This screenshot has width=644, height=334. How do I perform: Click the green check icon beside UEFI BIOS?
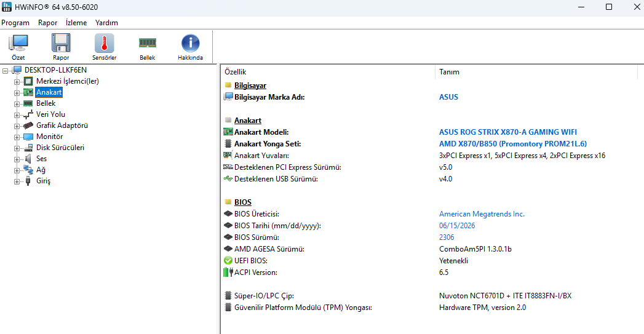pyautogui.click(x=228, y=260)
